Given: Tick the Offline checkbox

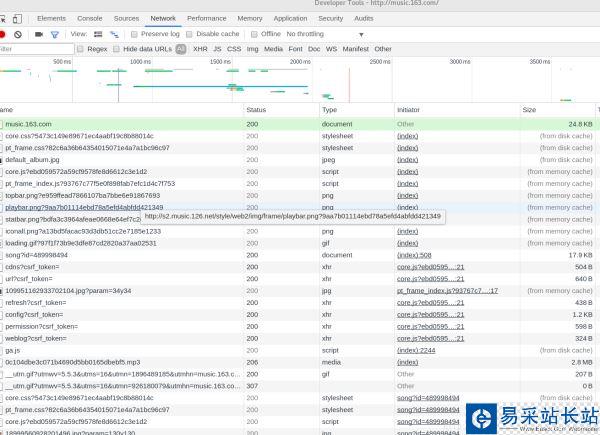Looking at the screenshot, I should tap(254, 34).
